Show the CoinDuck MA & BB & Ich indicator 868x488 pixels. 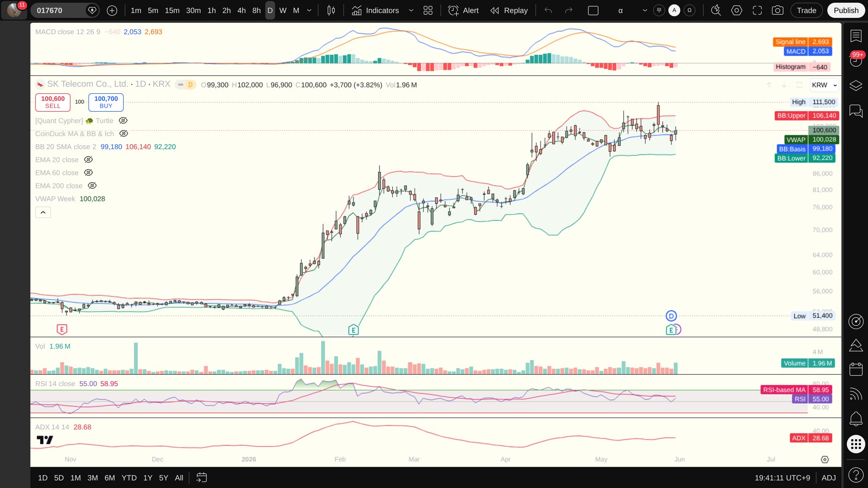(x=124, y=134)
